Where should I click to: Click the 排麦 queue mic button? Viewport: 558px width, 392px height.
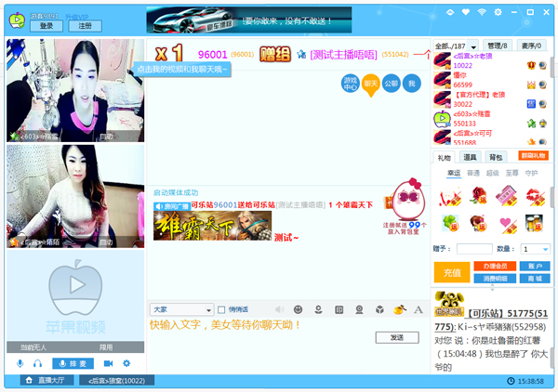tap(73, 363)
